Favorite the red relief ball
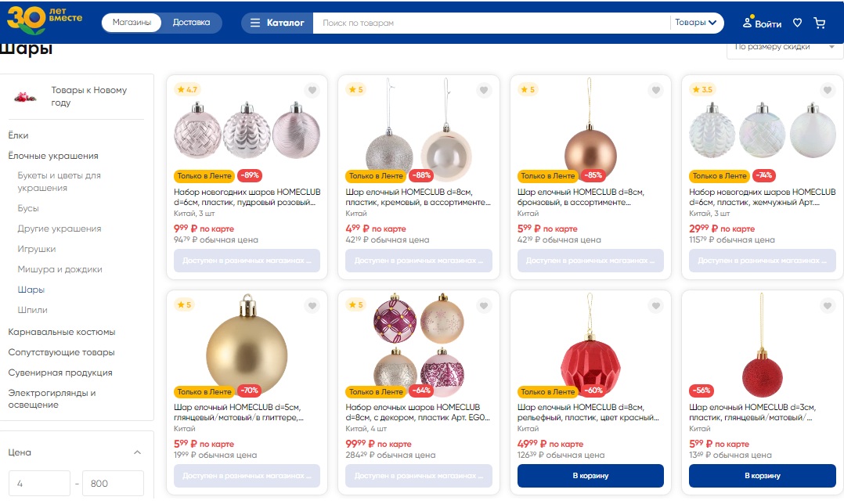 (x=655, y=306)
